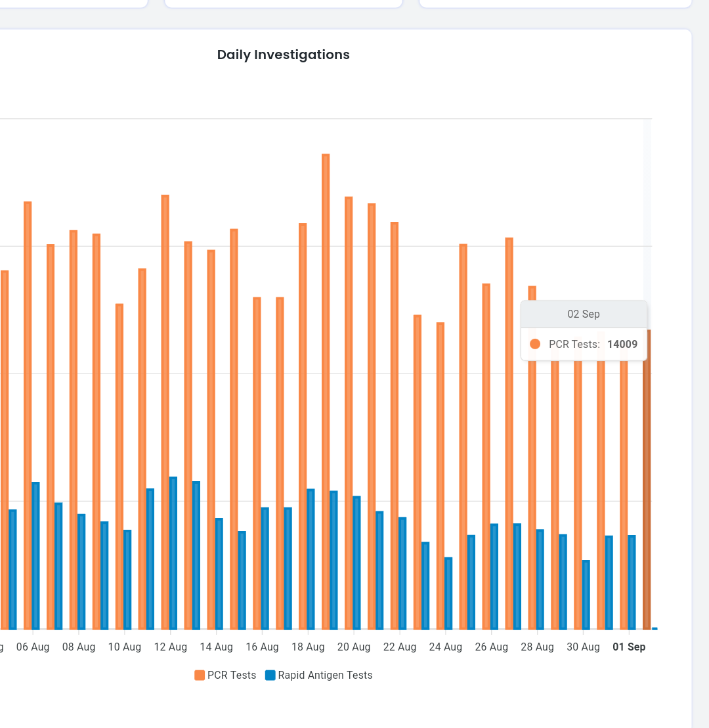The height and width of the screenshot is (728, 709).
Task: Click the 30 Aug x-axis label
Action: pyautogui.click(x=583, y=647)
